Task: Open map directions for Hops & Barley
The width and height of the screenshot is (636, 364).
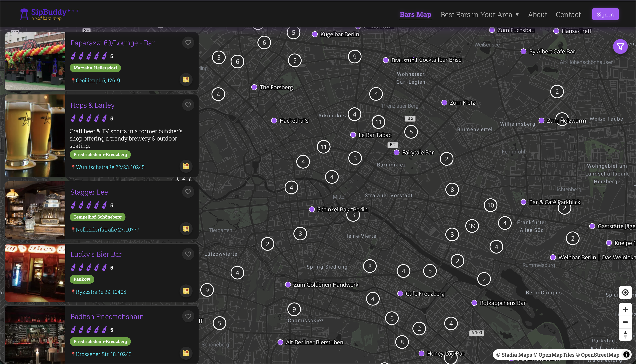Action: [186, 166]
